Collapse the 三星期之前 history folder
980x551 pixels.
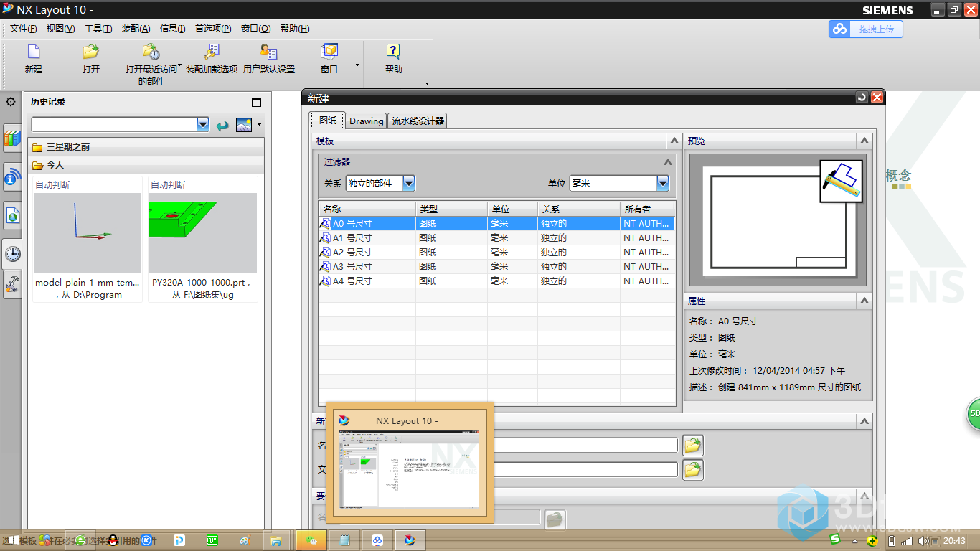pyautogui.click(x=146, y=147)
